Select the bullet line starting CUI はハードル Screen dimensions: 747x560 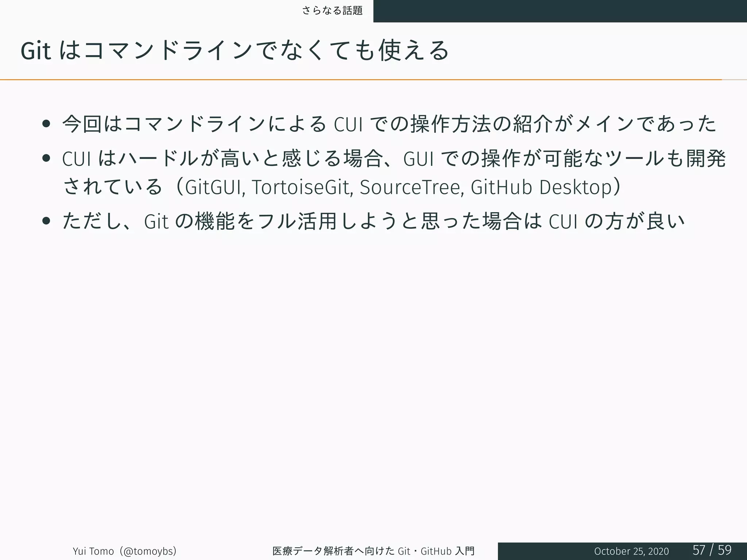pos(394,159)
